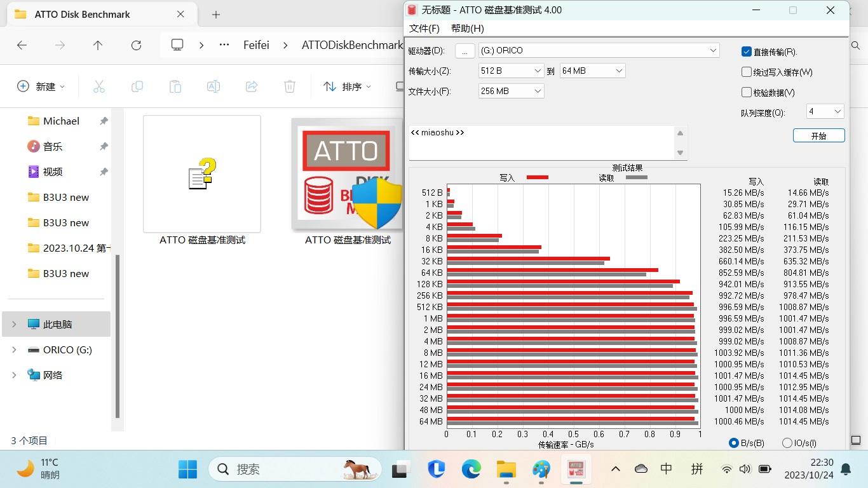Viewport: 868px width, 488px height.
Task: Open notifications bell icon
Action: pos(846,470)
